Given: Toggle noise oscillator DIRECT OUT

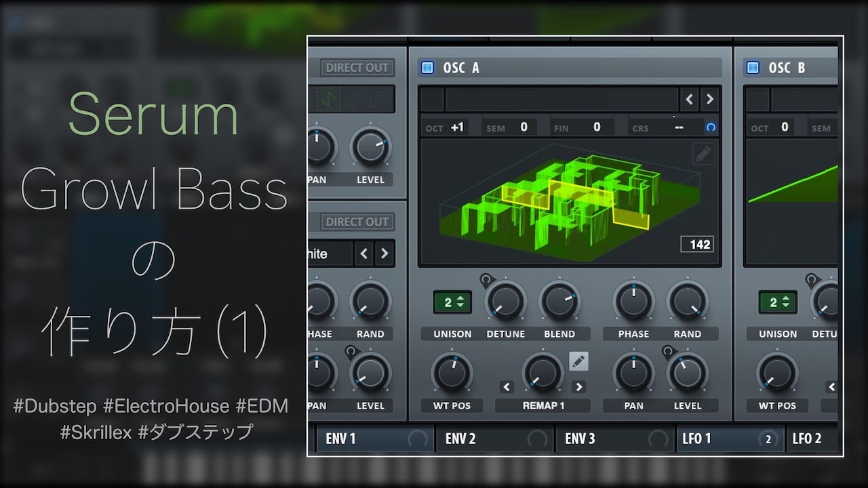Looking at the screenshot, I should [x=357, y=222].
